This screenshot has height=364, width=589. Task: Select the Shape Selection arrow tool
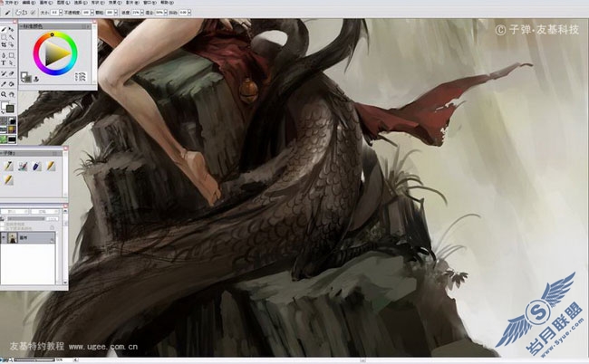coord(11,63)
